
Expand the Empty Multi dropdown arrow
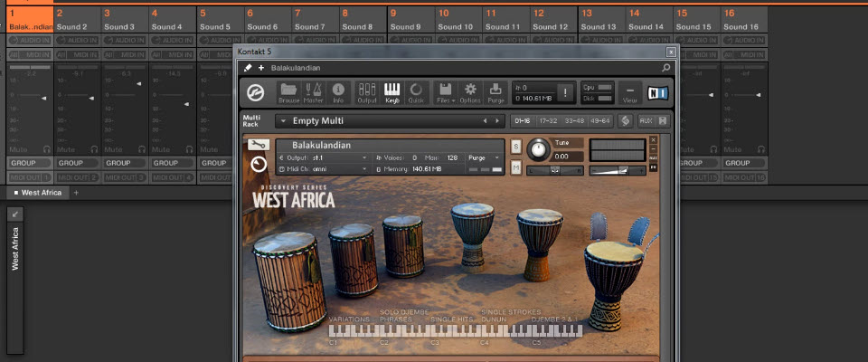284,121
